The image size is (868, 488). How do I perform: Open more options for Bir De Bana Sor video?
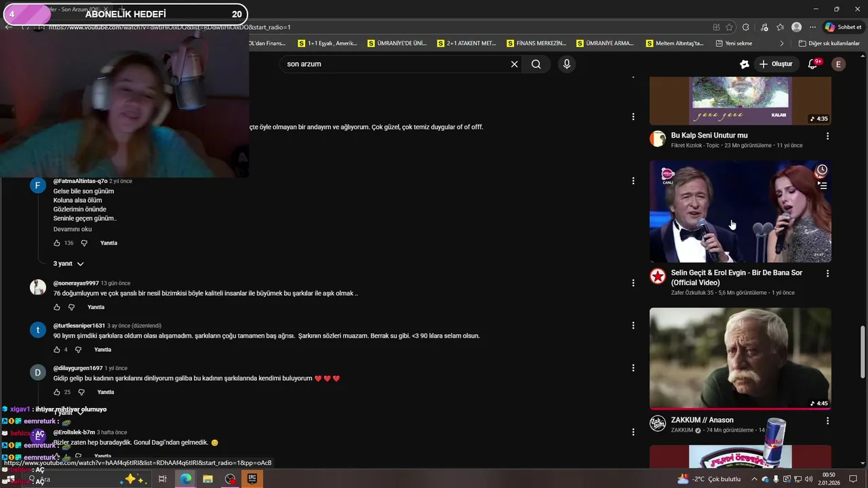827,273
